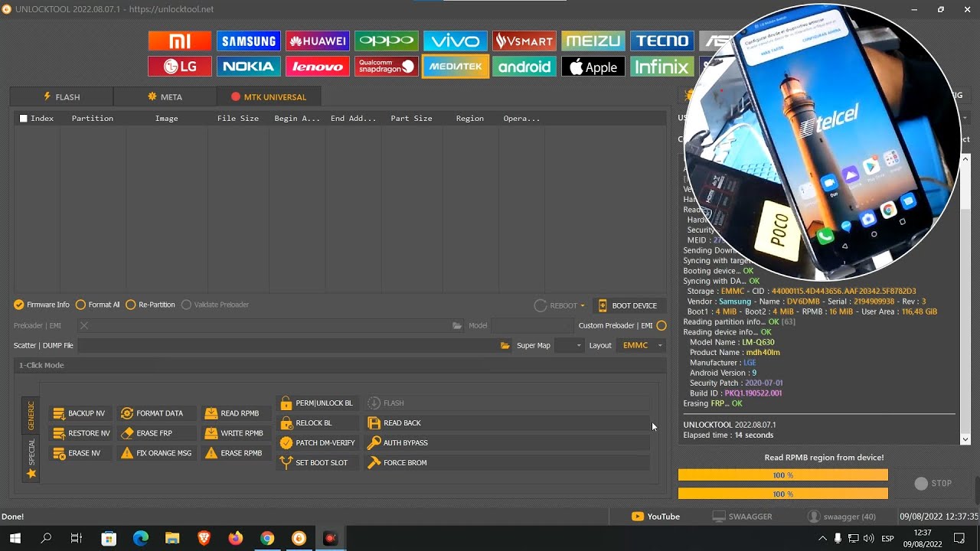Screen dimensions: 980x551
Task: Open the Huawei brand tile
Action: click(x=318, y=41)
